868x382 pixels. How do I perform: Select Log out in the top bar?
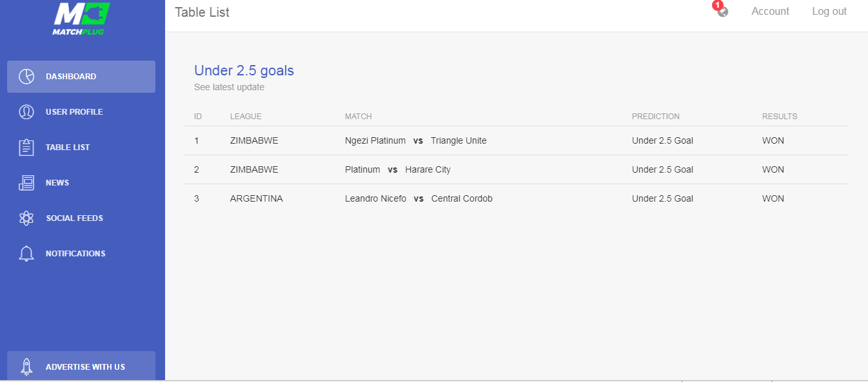829,12
